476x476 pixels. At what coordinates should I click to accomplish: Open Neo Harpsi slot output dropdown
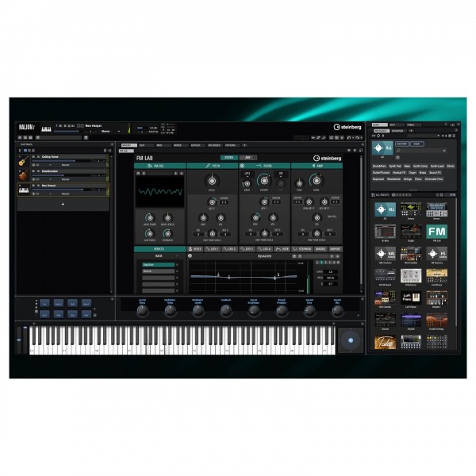[65, 194]
